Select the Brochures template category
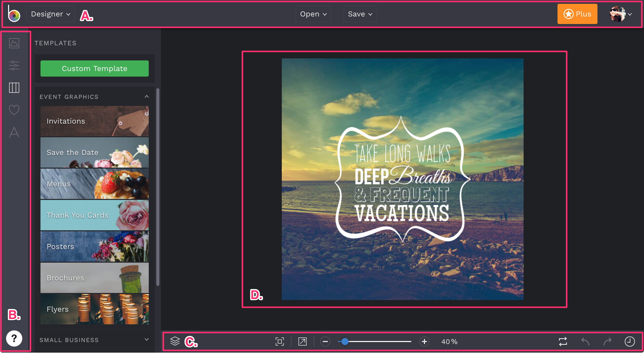 coord(95,278)
